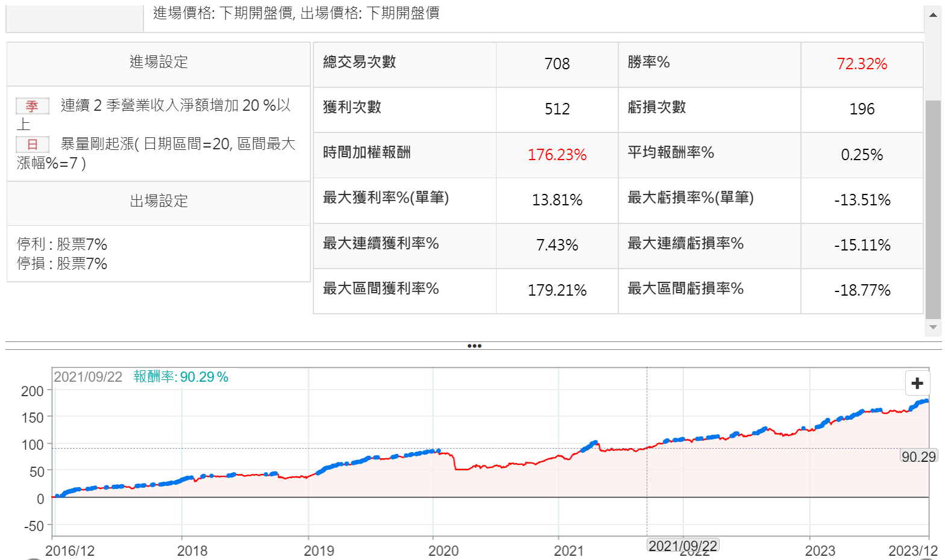Click the three-dot panel splitter handle

(474, 346)
